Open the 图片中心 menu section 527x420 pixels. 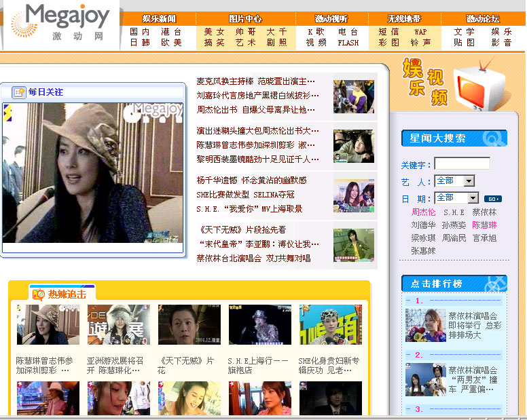[x=245, y=19]
